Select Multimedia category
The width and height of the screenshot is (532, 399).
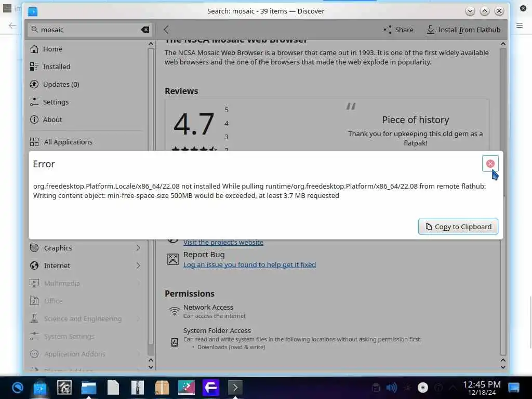[x=87, y=283]
